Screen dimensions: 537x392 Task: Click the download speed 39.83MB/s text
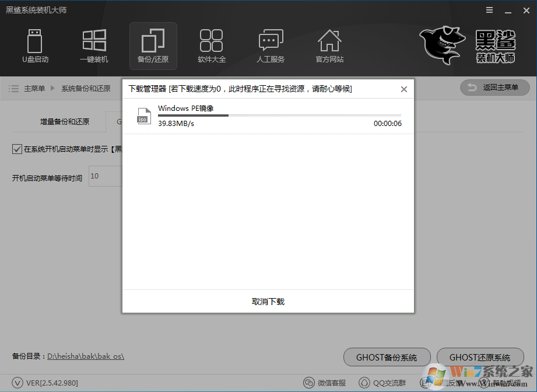pos(176,123)
